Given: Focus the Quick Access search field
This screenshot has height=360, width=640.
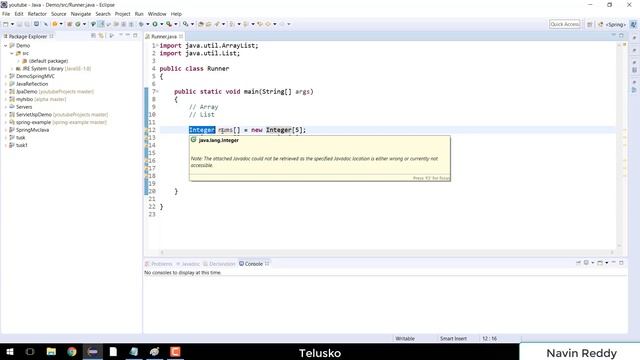Looking at the screenshot, I should pos(564,24).
